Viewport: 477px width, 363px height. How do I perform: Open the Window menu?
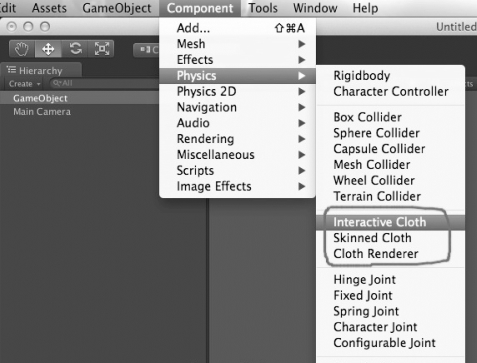point(315,8)
